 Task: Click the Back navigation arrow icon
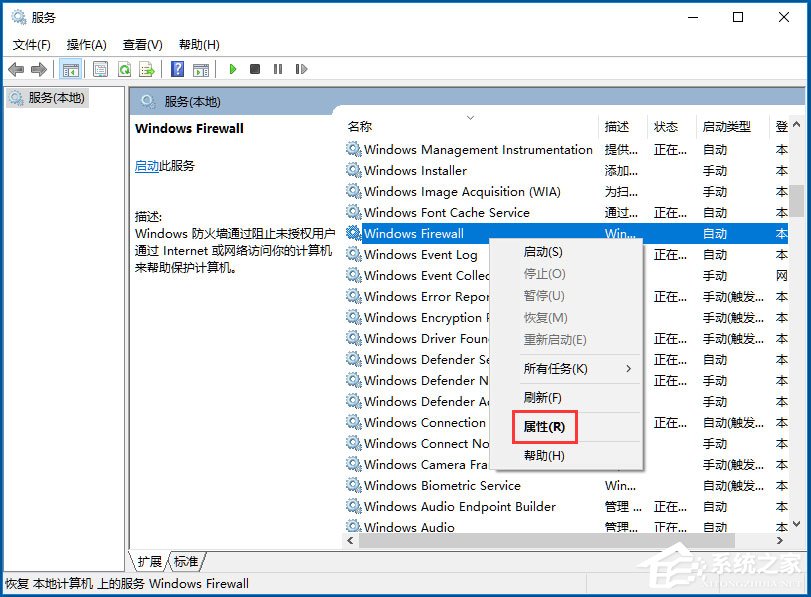coord(15,68)
